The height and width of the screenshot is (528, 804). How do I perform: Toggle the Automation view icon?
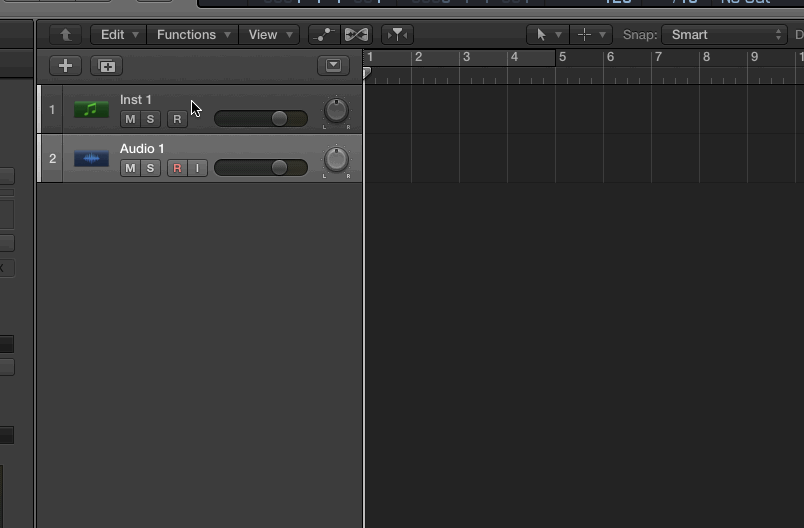pyautogui.click(x=324, y=35)
